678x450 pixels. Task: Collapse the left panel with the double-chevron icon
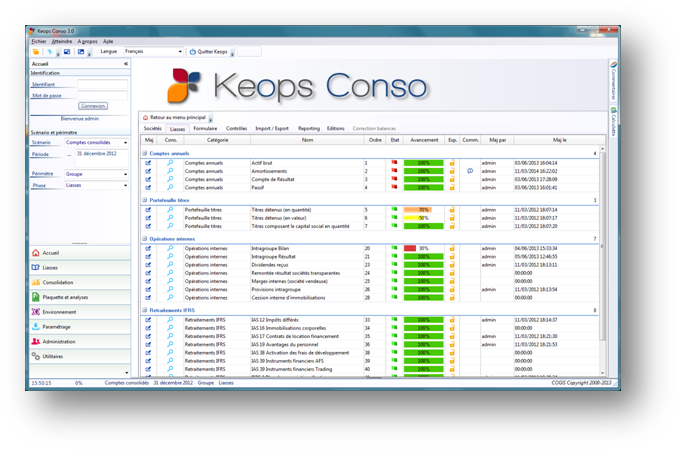click(126, 63)
